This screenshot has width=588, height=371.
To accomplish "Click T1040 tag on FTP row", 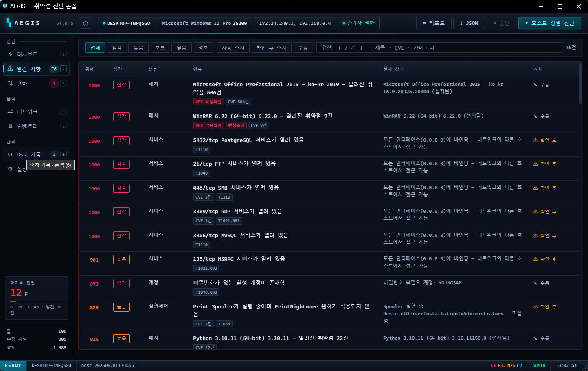I will 202,173.
